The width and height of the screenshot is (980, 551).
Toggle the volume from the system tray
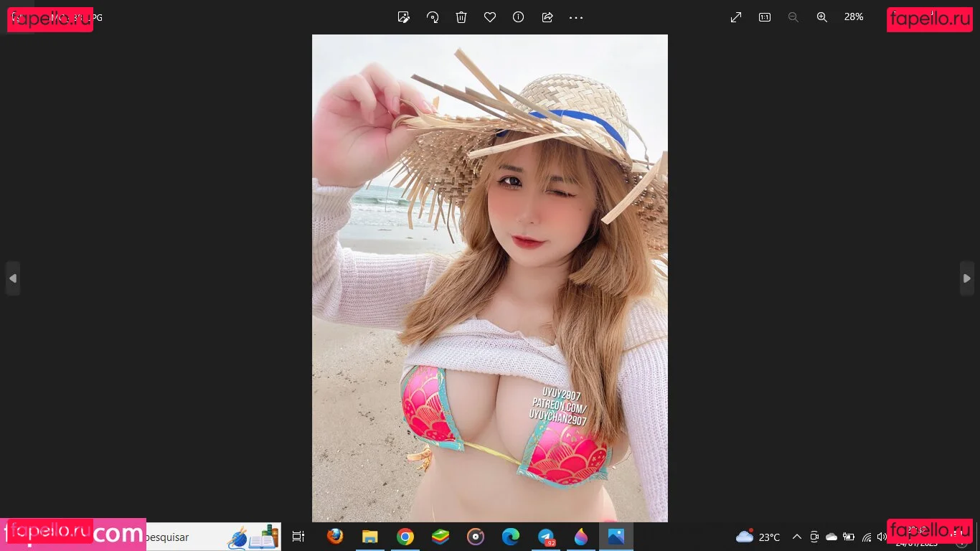[882, 537]
